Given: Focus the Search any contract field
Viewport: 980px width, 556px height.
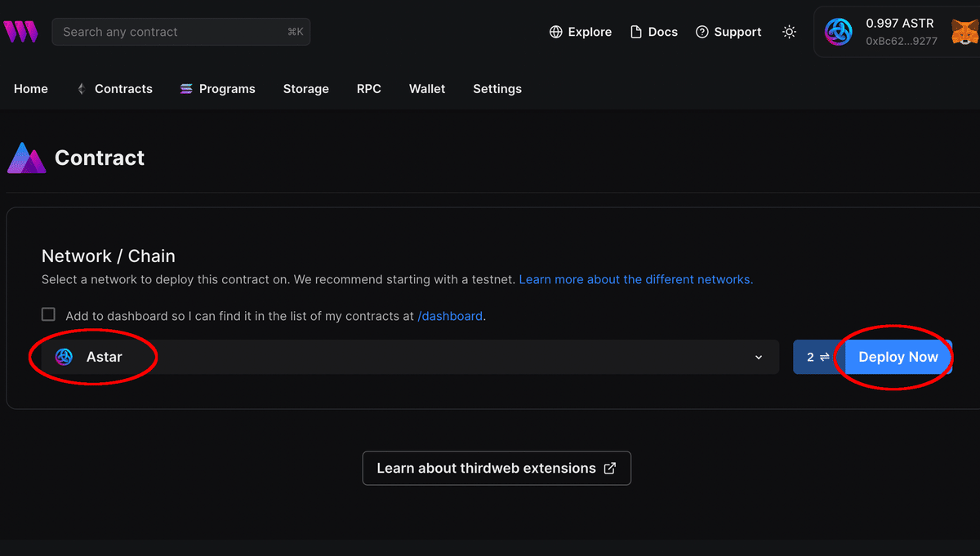Looking at the screenshot, I should click(x=180, y=32).
